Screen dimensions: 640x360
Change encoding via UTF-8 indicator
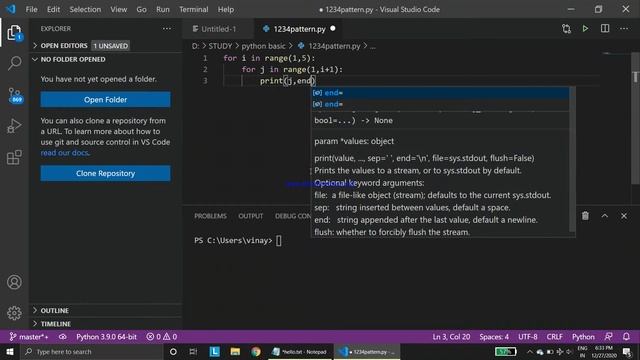[x=527, y=337]
